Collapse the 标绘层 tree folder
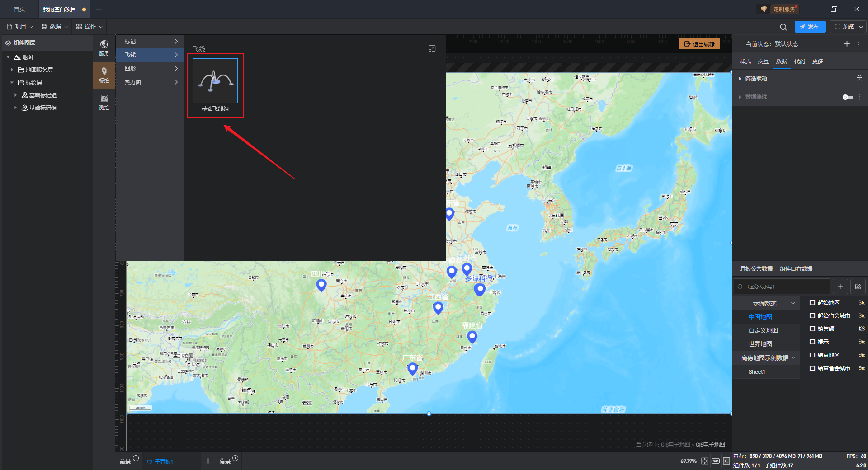Image resolution: width=868 pixels, height=470 pixels. [x=12, y=83]
